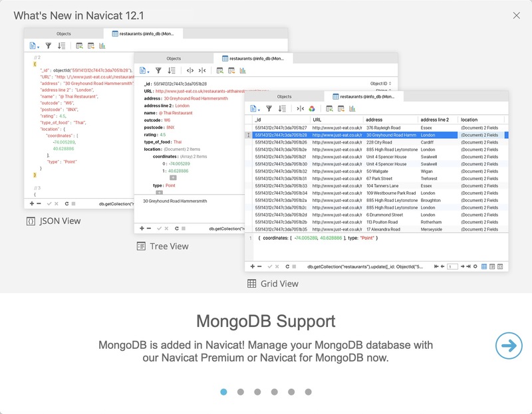This screenshot has width=532, height=414.
Task: Click the Object ID type selector in Tree View
Action: 380,84
